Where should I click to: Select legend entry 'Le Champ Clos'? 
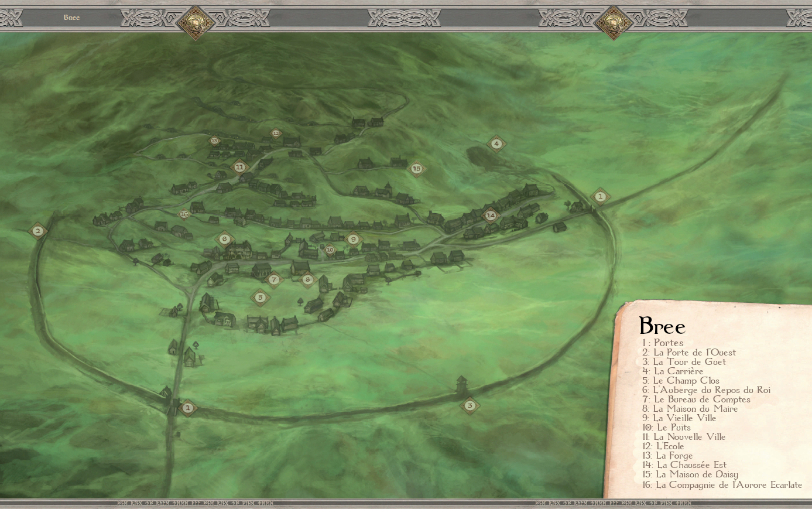click(681, 380)
